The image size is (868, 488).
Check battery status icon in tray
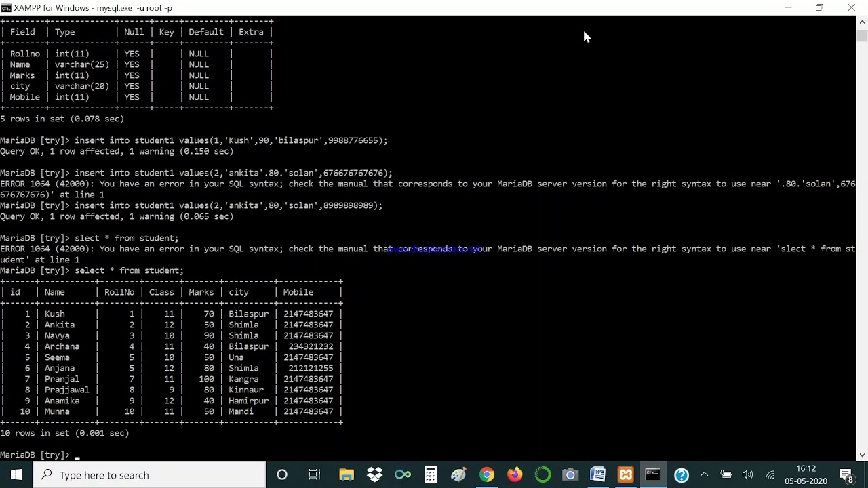point(726,474)
